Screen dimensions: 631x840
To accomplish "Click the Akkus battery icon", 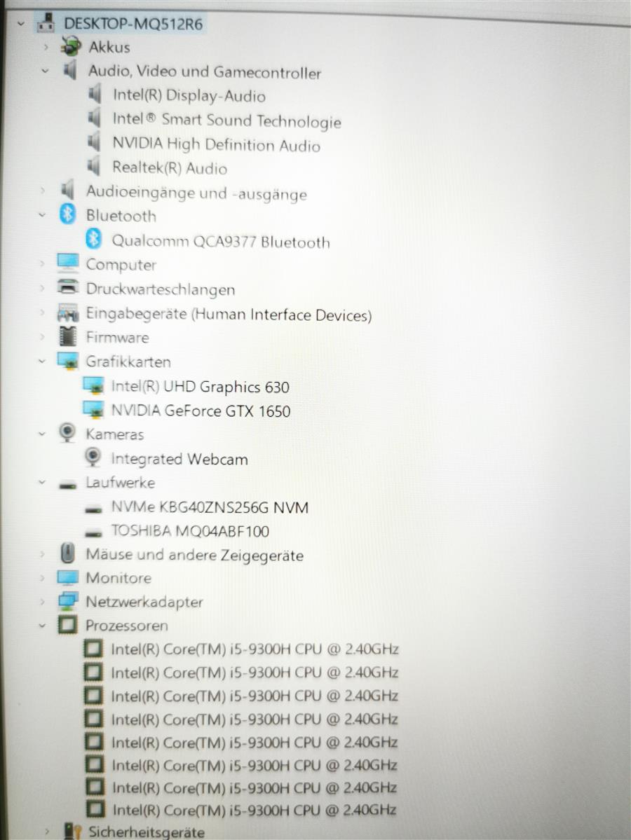I will tap(71, 47).
